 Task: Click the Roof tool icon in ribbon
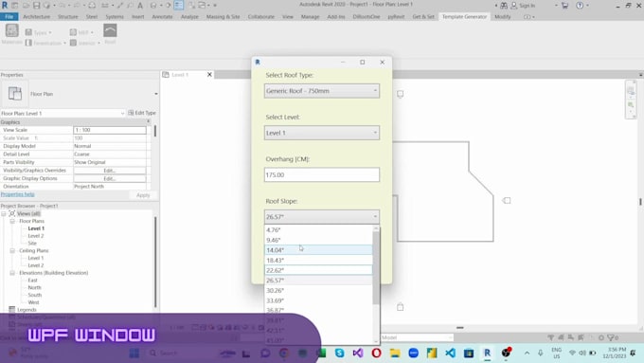[x=110, y=31]
